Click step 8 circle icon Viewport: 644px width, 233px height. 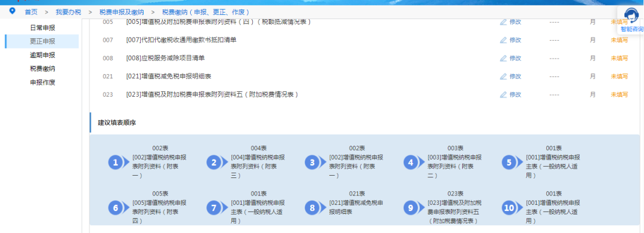[312, 208]
